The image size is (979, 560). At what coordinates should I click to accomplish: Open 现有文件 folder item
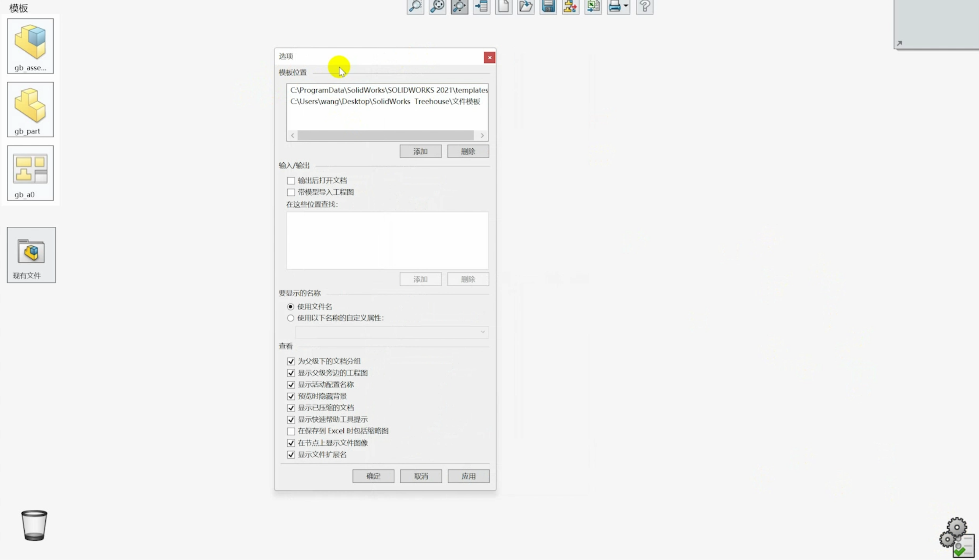click(x=31, y=255)
